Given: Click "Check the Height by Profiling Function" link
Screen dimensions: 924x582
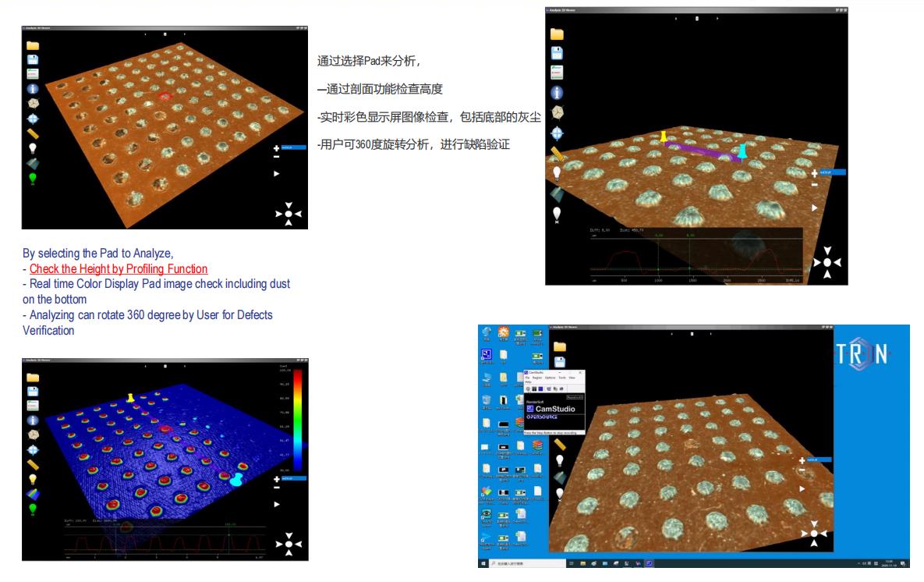Looking at the screenshot, I should [x=118, y=269].
